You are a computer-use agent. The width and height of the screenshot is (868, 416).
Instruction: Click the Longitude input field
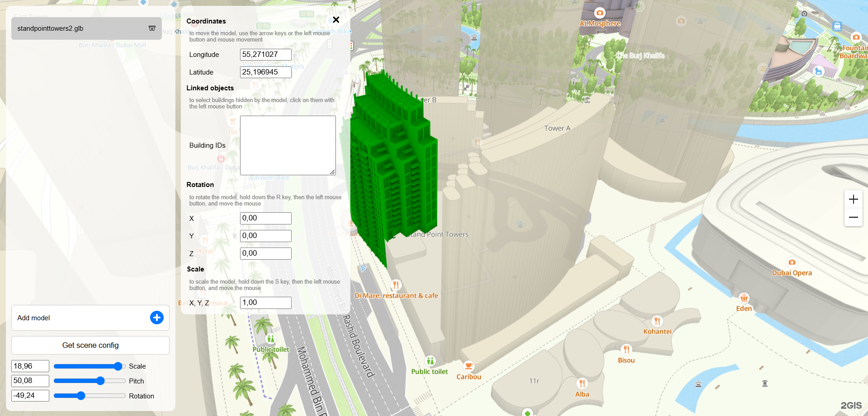[x=265, y=55]
